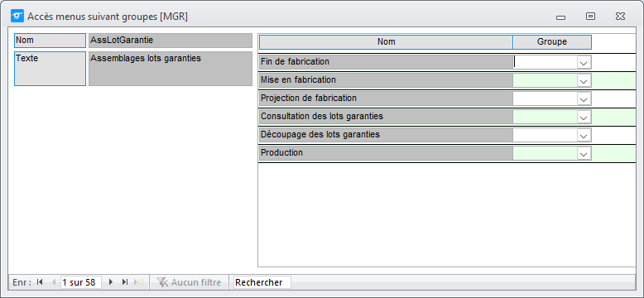
Task: Open Groupe dropdown for Production row
Action: 584,153
